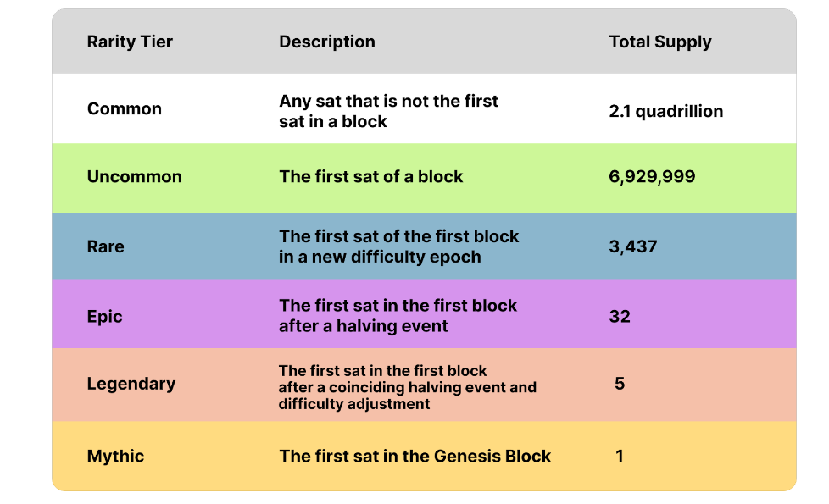Screen dimensions: 829x504
Task: Click the 6,929,999 supply value
Action: click(652, 177)
